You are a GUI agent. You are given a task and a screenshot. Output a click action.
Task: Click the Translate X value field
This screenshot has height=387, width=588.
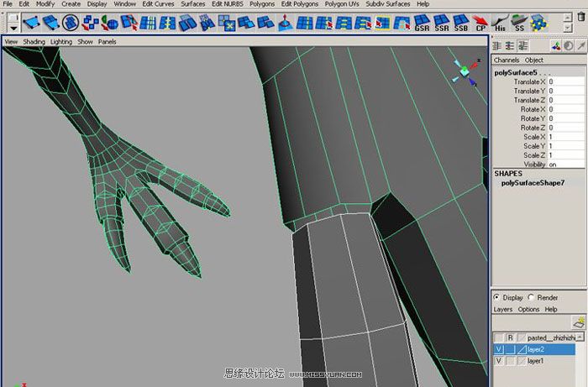click(559, 81)
